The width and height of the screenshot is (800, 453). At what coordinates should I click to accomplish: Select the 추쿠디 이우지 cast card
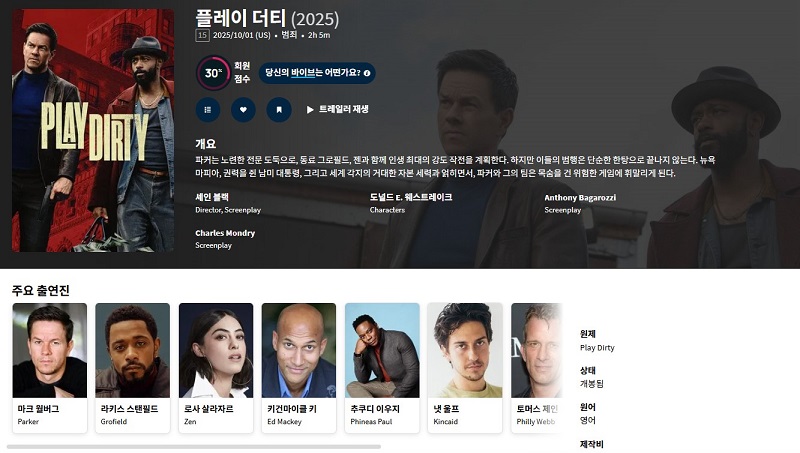382,368
